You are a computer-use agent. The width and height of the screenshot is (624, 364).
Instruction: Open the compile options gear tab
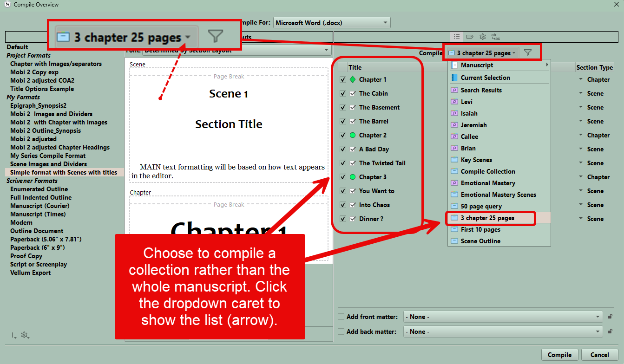point(483,37)
